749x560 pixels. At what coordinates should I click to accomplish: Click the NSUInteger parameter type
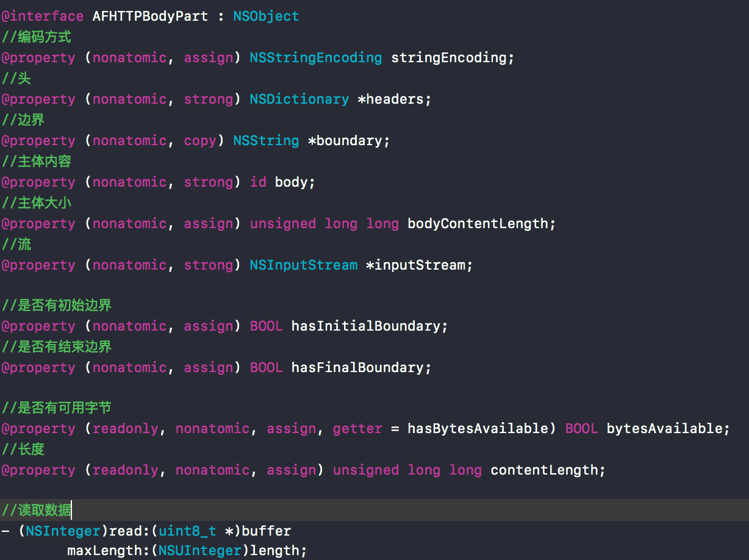click(200, 550)
